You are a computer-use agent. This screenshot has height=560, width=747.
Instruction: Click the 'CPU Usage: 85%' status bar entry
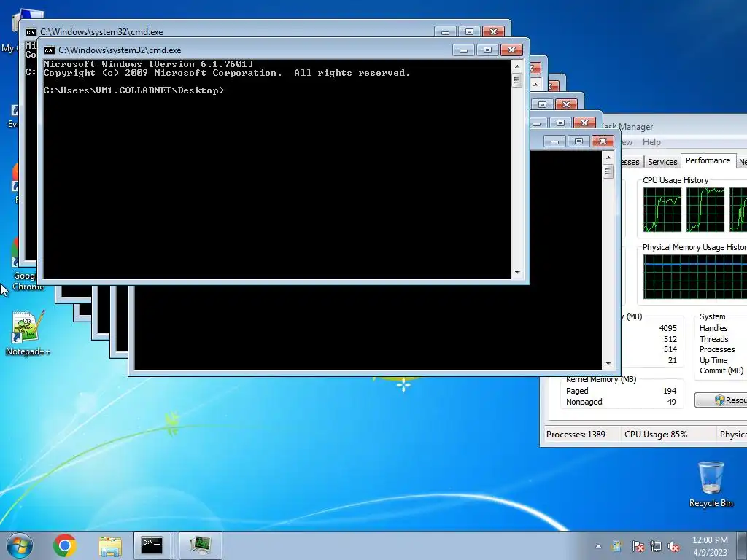[656, 435]
